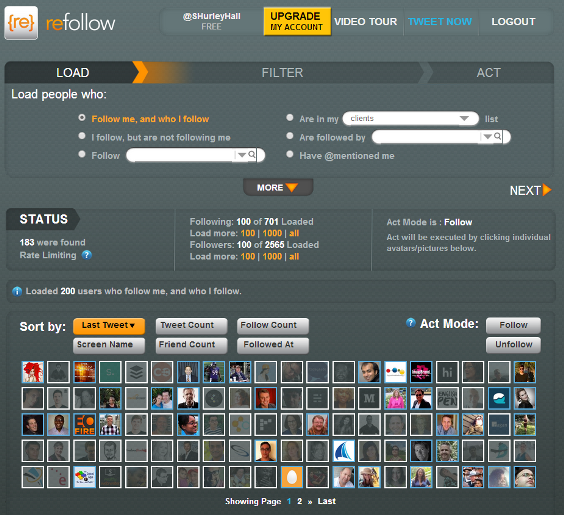The width and height of the screenshot is (564, 515).
Task: Load 100 more Followers
Action: point(248,257)
